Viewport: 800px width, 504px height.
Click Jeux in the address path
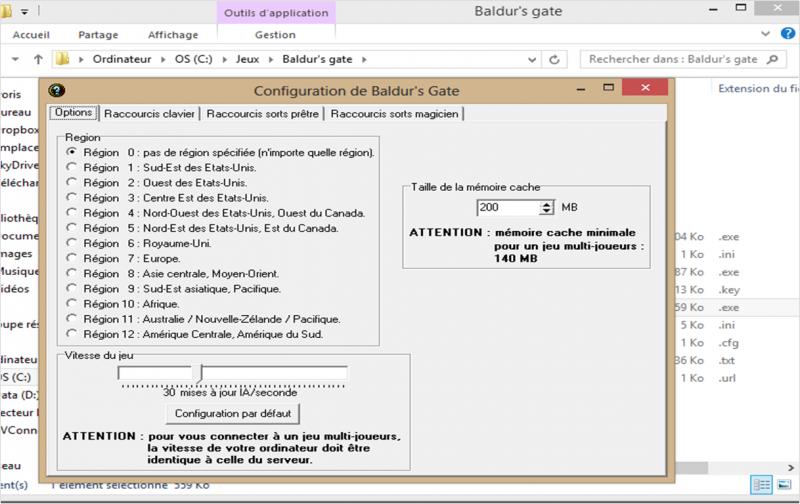pos(247,59)
